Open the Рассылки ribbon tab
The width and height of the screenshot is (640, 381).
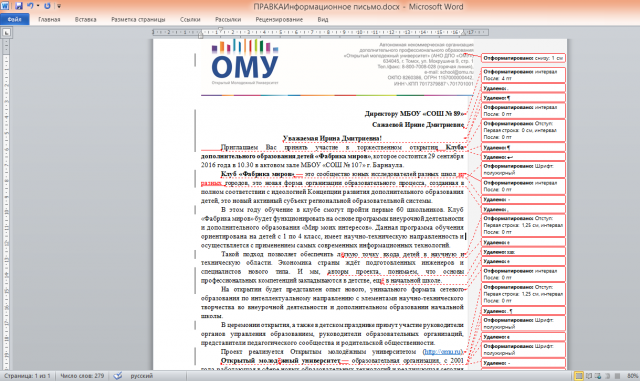point(228,19)
